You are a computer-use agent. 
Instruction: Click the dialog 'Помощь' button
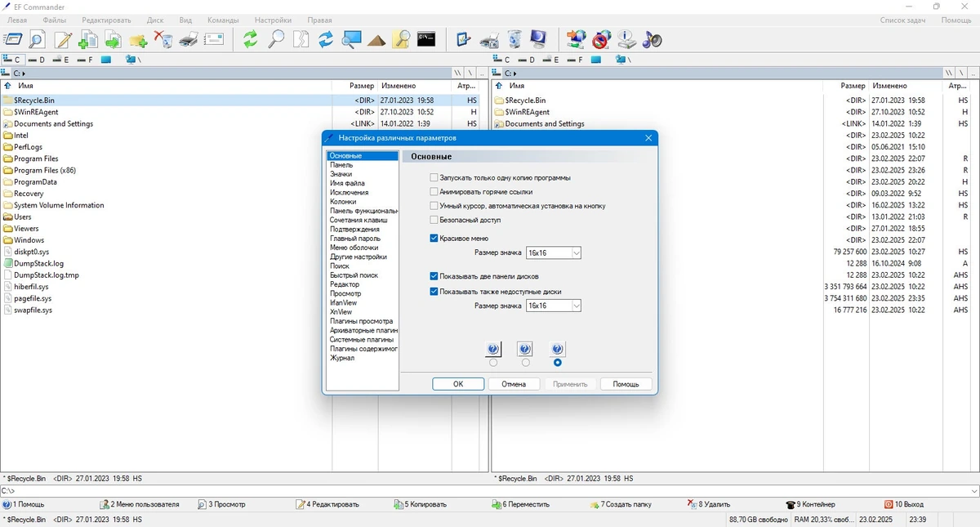tap(626, 384)
